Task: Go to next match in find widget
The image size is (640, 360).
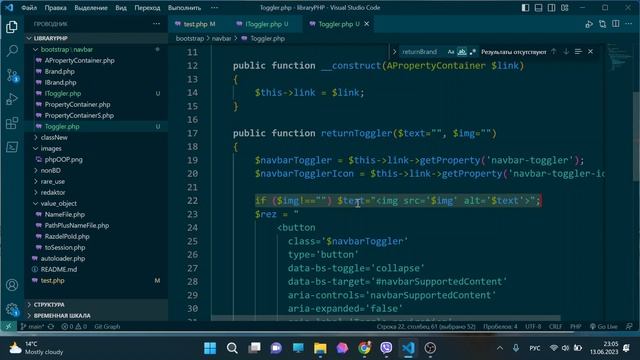Action: pyautogui.click(x=566, y=51)
